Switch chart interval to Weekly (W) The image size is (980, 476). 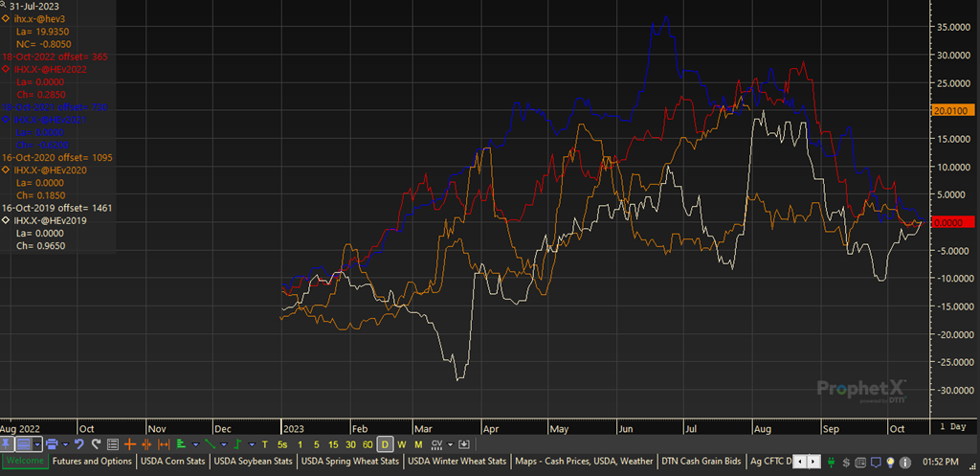(x=402, y=444)
